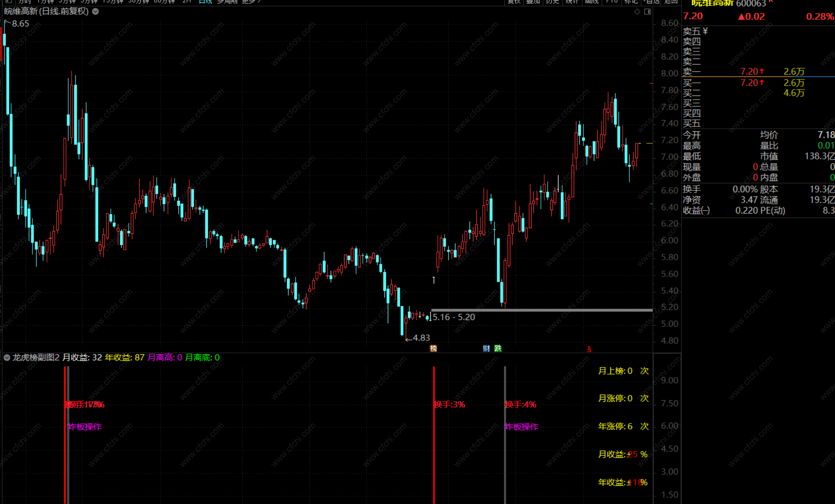Select the 15分钟 period tab
Viewport: 835px width, 504px height.
[113, 1]
